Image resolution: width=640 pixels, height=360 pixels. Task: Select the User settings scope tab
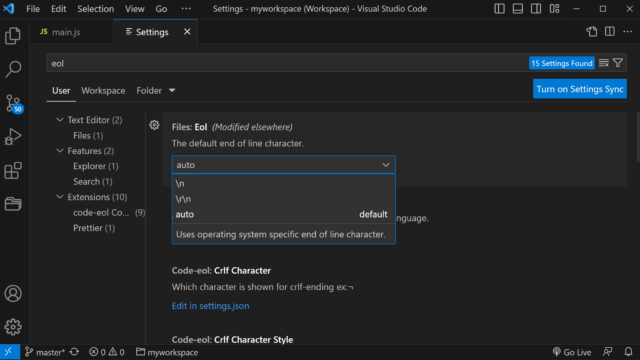pos(61,91)
